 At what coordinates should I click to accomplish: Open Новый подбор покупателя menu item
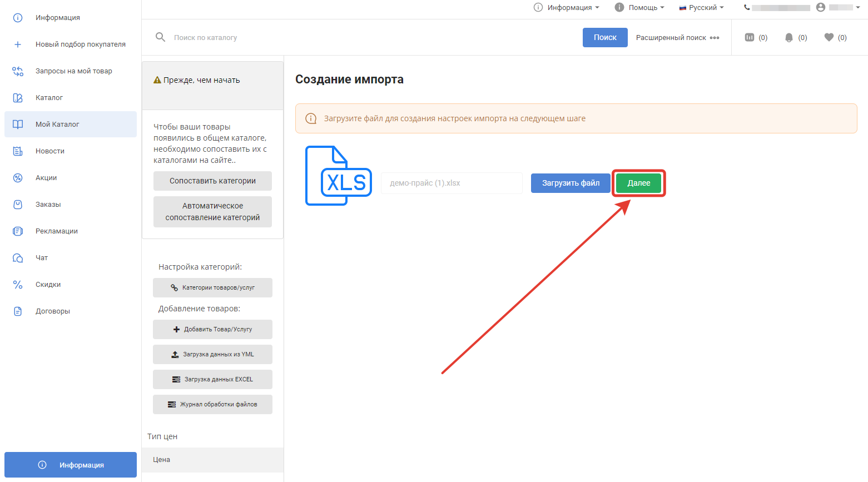point(80,44)
